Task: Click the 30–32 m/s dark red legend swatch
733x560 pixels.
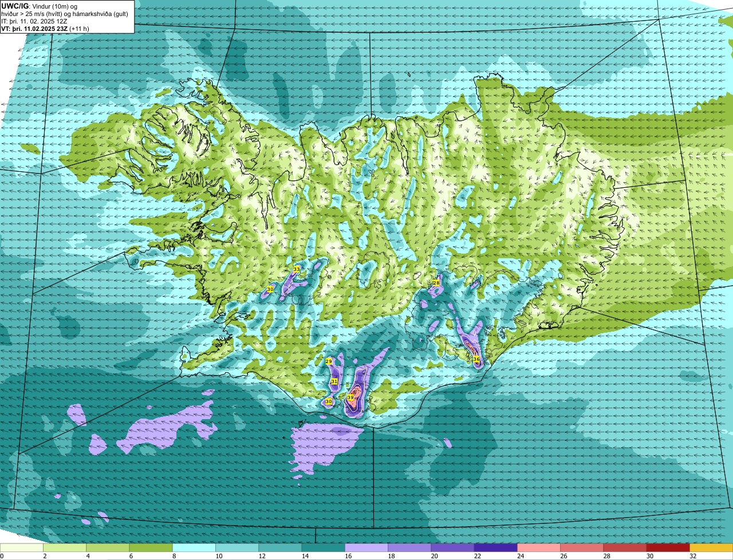Action: pyautogui.click(x=668, y=548)
